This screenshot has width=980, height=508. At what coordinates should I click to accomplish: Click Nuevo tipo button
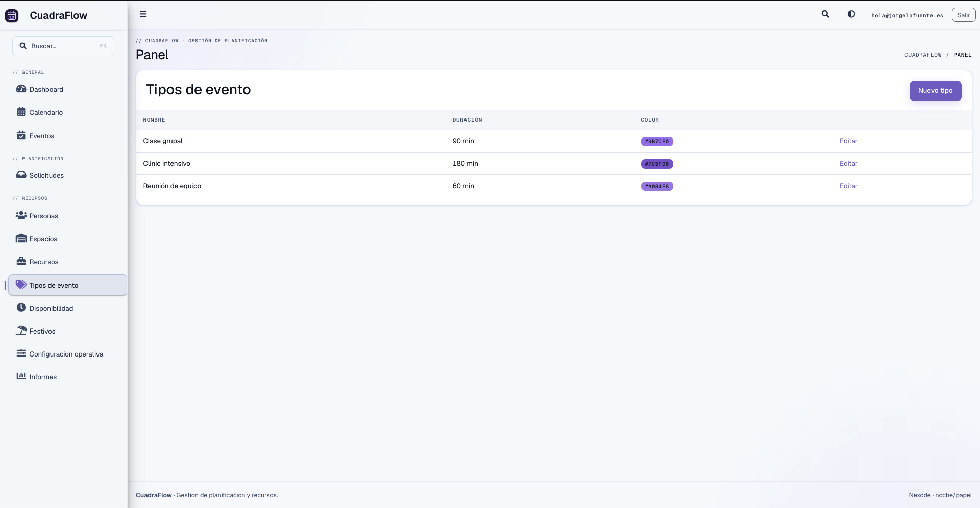point(935,91)
